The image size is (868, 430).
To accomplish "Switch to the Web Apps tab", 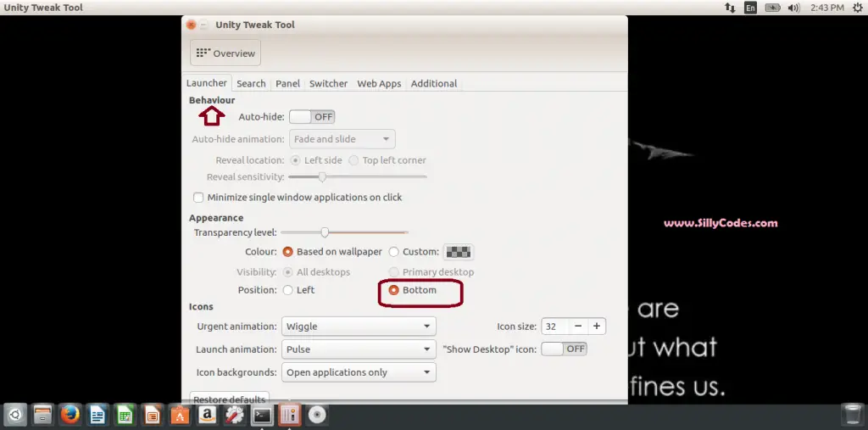I will [379, 84].
